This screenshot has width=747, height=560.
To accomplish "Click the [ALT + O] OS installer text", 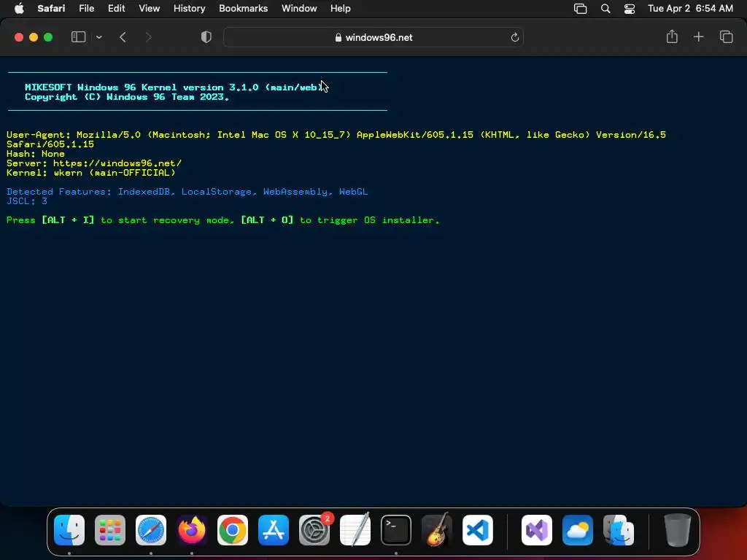I will point(267,220).
